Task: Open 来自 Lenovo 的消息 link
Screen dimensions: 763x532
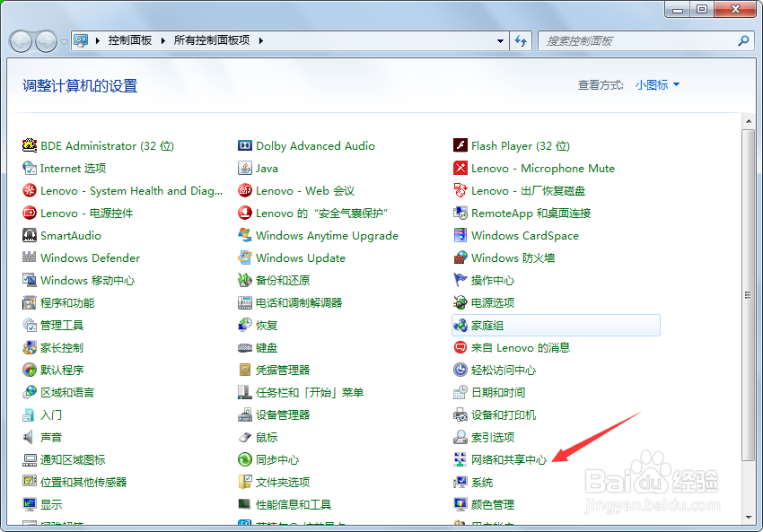Action: click(520, 348)
